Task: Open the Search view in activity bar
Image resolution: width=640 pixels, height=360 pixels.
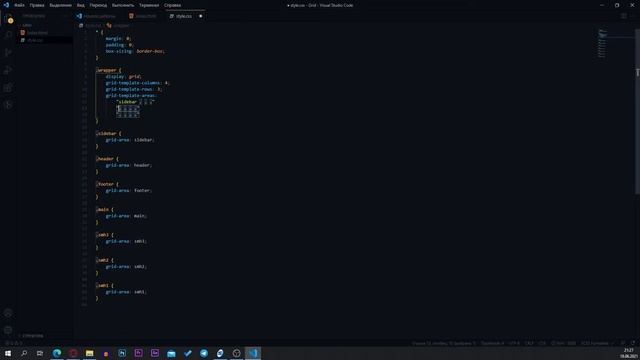Action: tap(8, 36)
